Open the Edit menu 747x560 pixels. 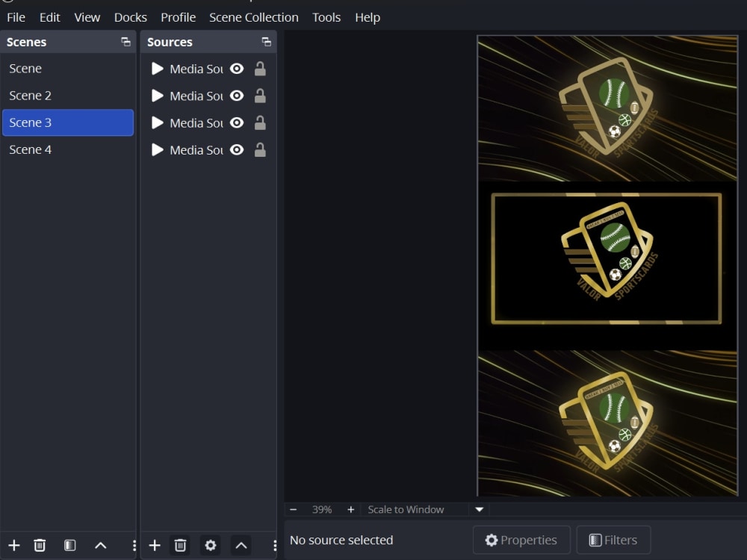coord(49,18)
